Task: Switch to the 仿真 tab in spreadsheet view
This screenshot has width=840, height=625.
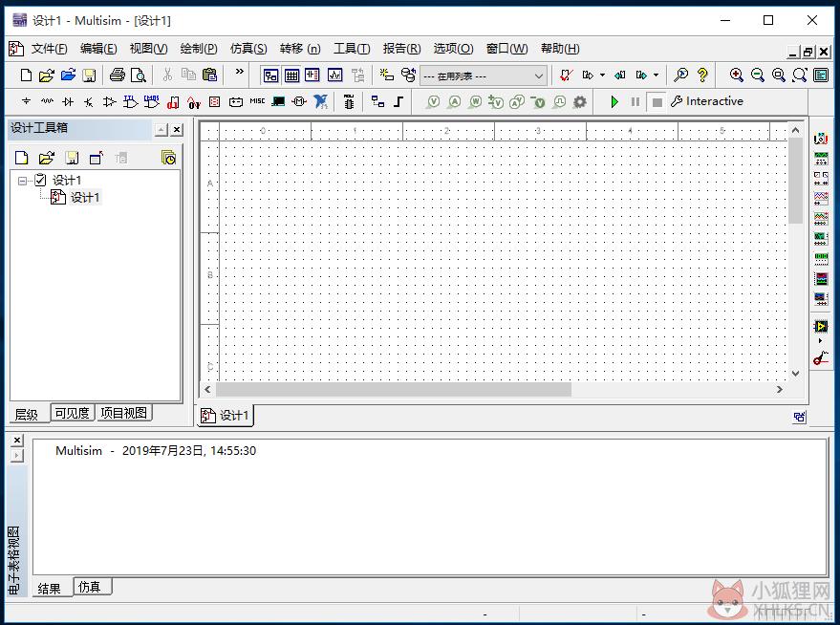Action: pos(90,587)
